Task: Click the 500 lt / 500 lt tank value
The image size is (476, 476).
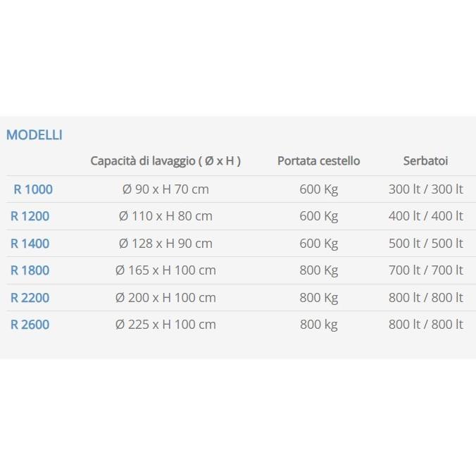Action: (425, 244)
